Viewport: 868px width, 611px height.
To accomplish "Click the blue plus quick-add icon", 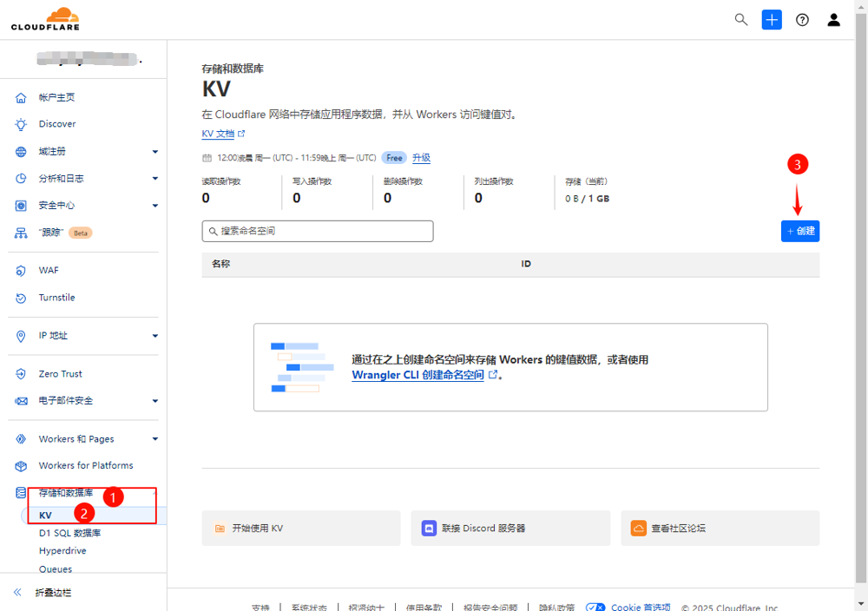I will (772, 19).
